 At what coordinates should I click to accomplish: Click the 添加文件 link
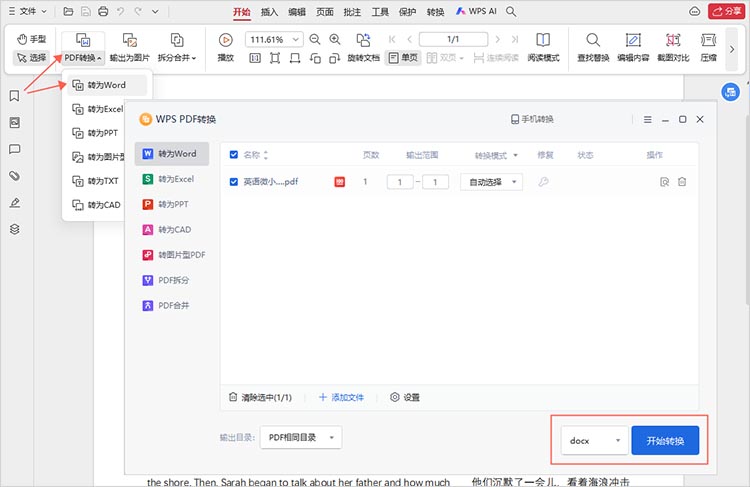pos(341,397)
